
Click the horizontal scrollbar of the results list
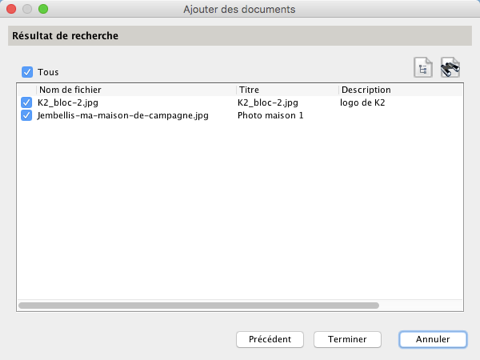(199, 305)
